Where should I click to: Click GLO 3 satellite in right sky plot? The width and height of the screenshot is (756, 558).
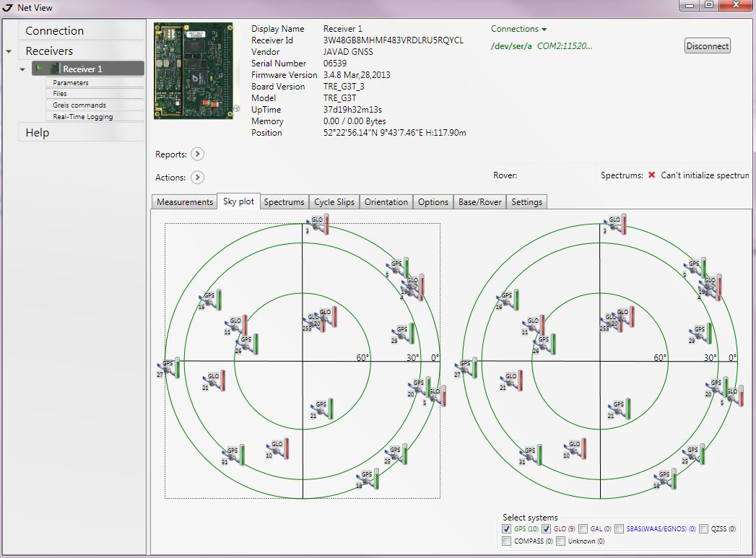pyautogui.click(x=614, y=224)
